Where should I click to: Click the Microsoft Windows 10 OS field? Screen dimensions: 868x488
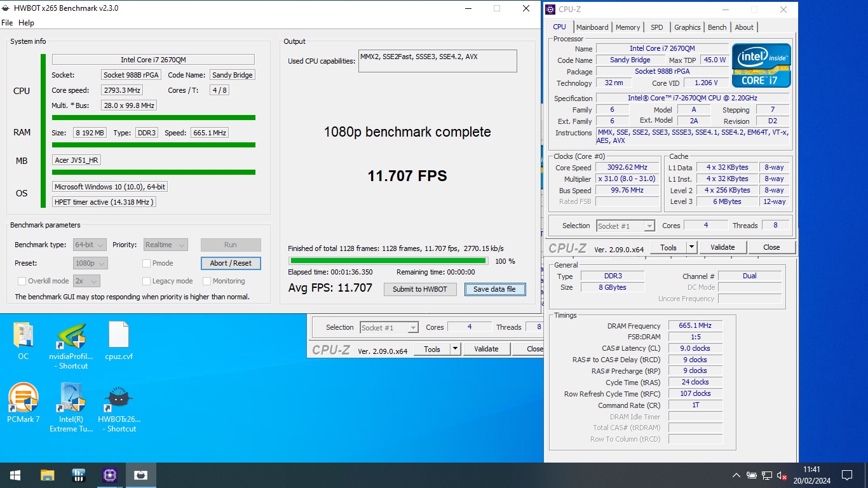[110, 187]
